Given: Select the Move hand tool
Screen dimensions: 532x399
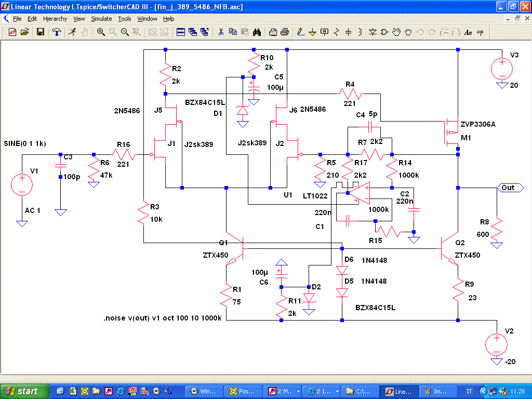Looking at the screenshot, I should pyautogui.click(x=396, y=32).
